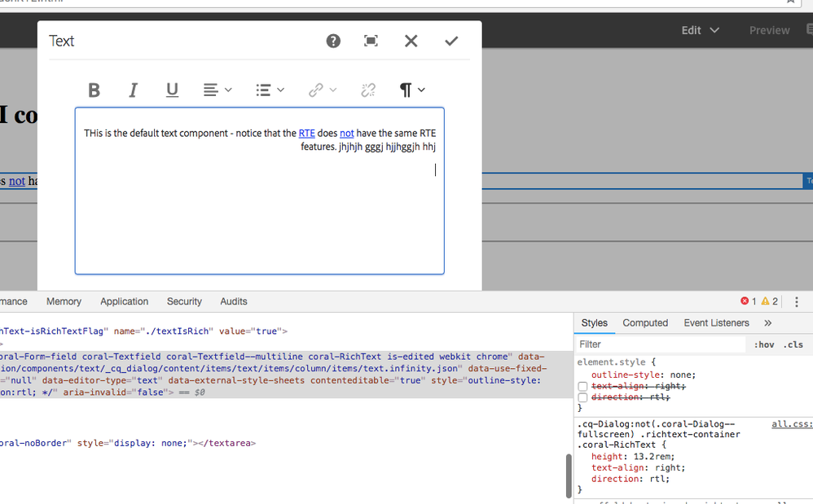The height and width of the screenshot is (504, 813).
Task: Click the underline formatting icon
Action: [172, 90]
